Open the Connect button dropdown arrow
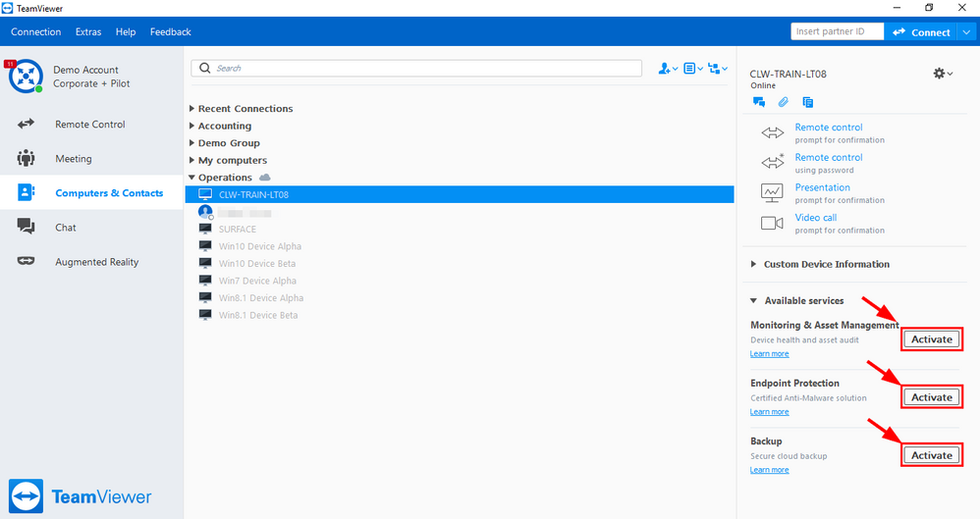 point(967,31)
